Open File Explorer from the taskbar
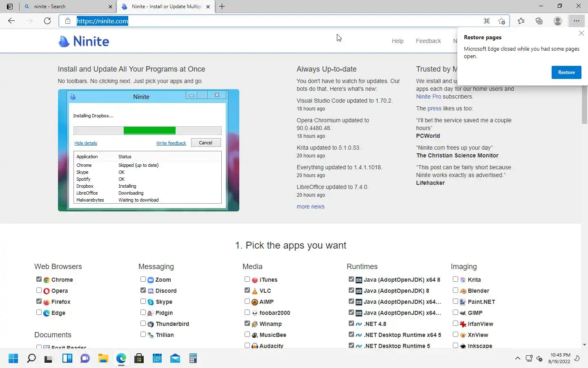This screenshot has width=588, height=368. (x=103, y=359)
